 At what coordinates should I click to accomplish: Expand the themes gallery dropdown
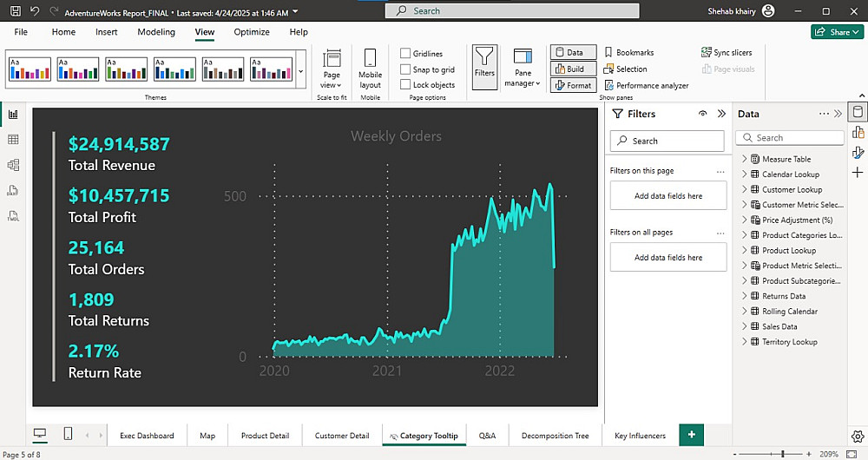coord(301,71)
